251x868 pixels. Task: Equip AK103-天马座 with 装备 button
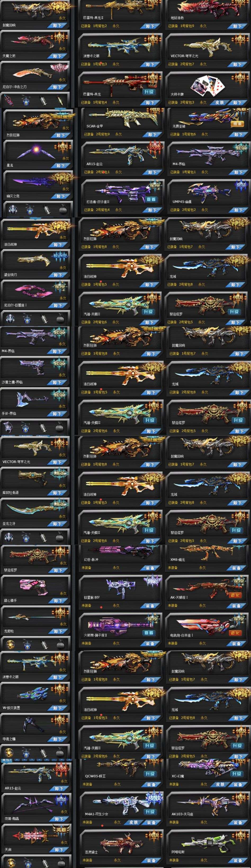(x=238, y=822)
